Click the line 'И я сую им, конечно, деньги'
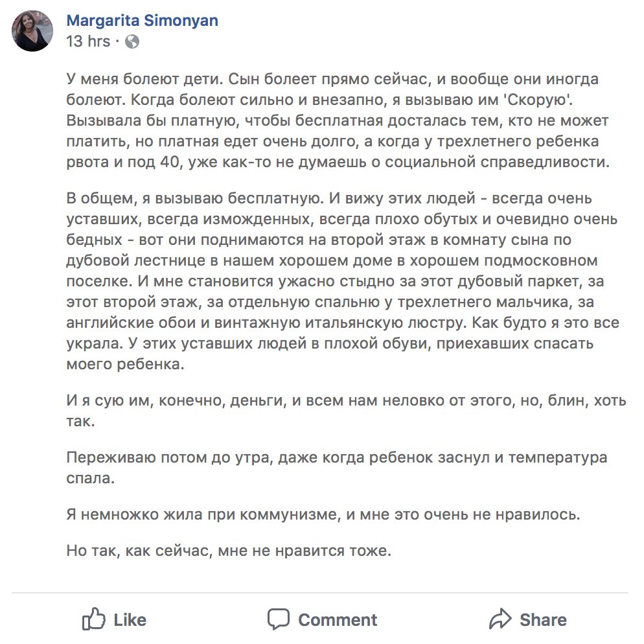 [x=346, y=410]
